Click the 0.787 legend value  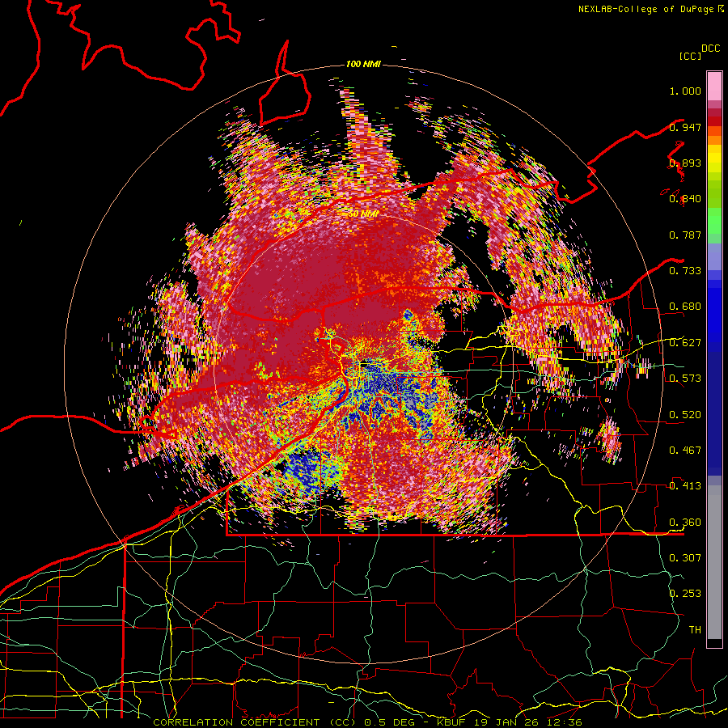tap(685, 235)
